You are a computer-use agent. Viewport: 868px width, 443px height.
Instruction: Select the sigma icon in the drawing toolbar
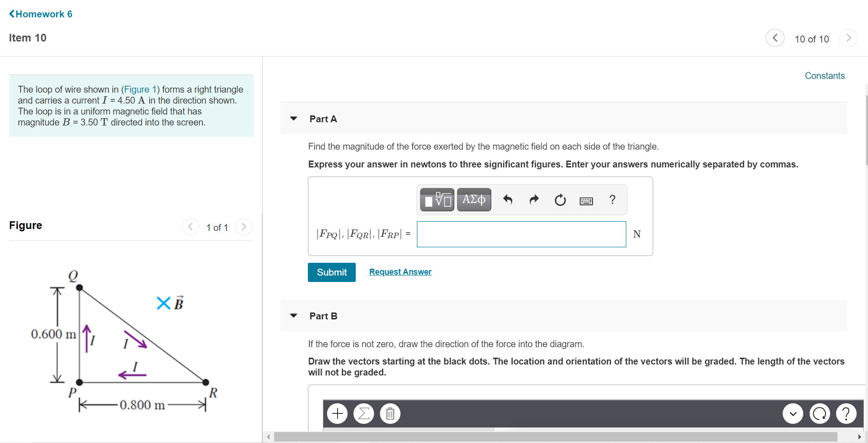(364, 413)
